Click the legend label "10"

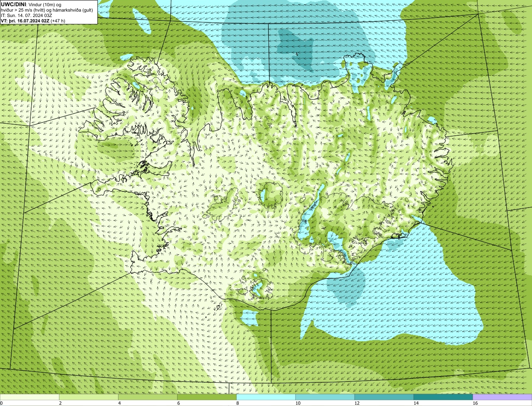coord(298,403)
